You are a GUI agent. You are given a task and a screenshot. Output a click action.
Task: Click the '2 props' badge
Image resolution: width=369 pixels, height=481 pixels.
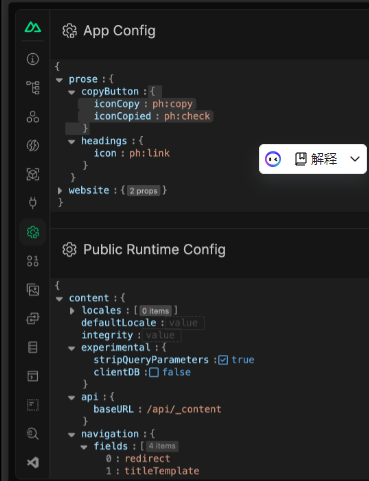pyautogui.click(x=143, y=191)
